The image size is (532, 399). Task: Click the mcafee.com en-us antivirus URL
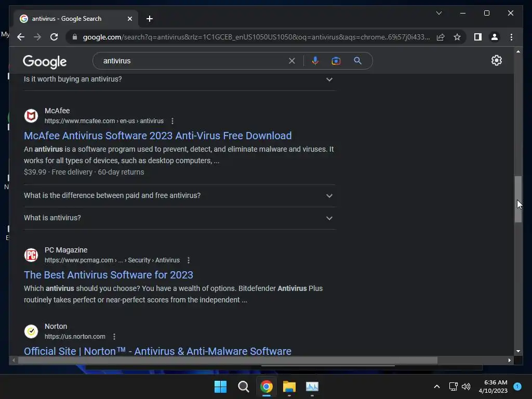coord(104,121)
